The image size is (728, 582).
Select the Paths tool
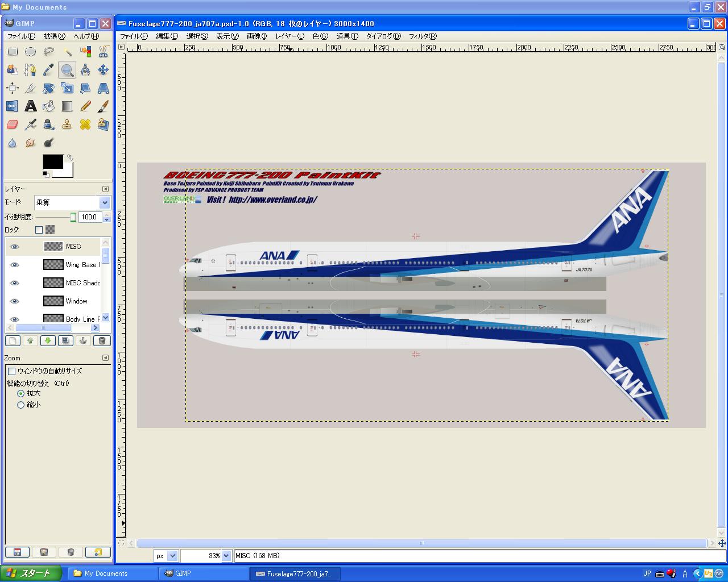[31, 70]
